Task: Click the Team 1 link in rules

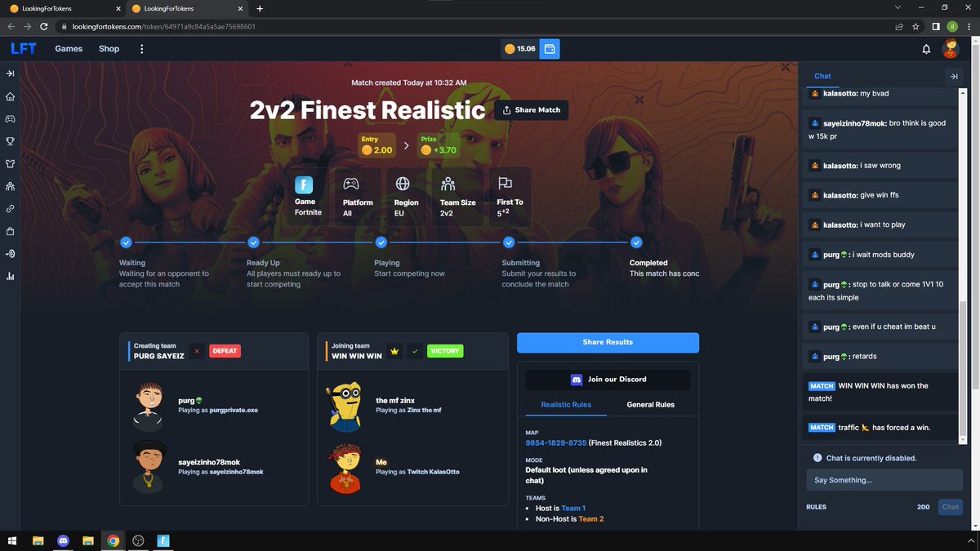Action: coord(573,508)
